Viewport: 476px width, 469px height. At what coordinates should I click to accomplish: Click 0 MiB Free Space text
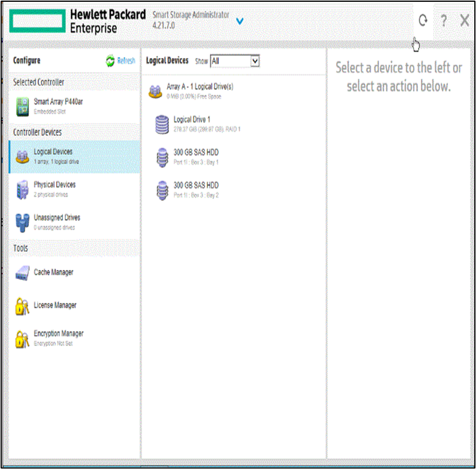click(x=194, y=97)
